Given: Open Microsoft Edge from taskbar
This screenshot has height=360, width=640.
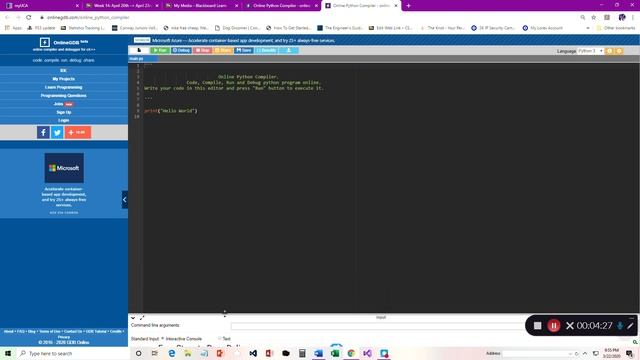Looking at the screenshot, I should point(172,353).
